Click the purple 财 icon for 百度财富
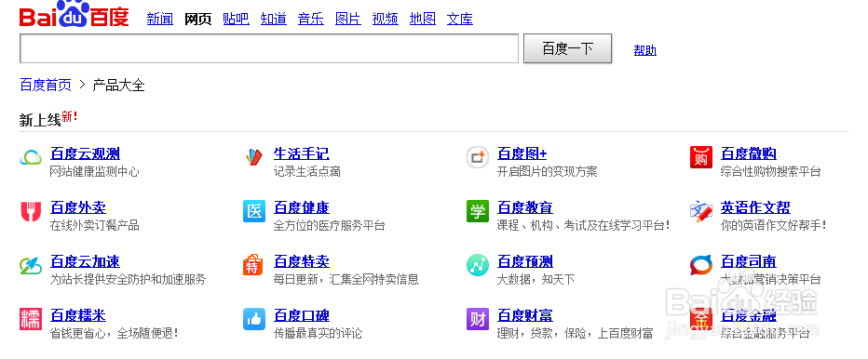The height and width of the screenshot is (359, 868). click(x=478, y=319)
